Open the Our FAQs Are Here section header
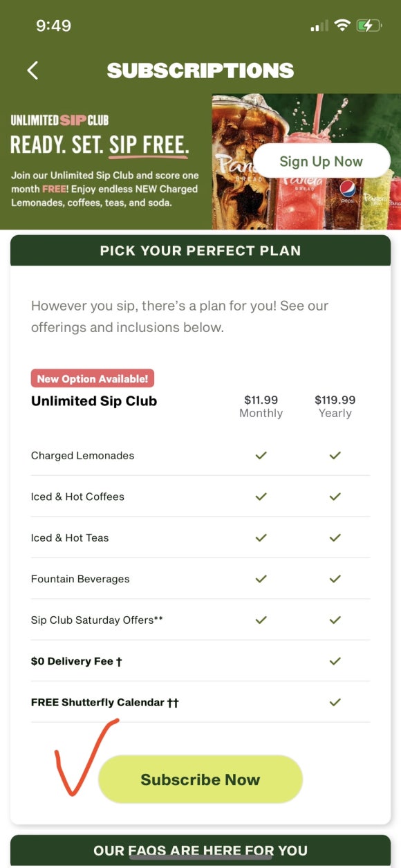 (200, 851)
